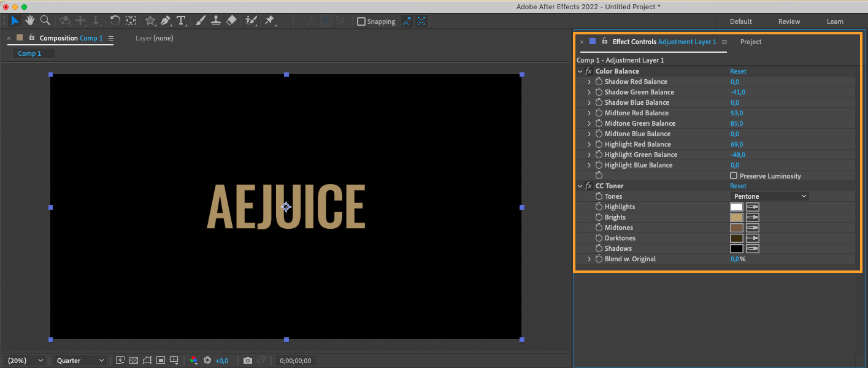Select the Zoom magnifier tool
This screenshot has height=368, width=868.
coord(45,21)
